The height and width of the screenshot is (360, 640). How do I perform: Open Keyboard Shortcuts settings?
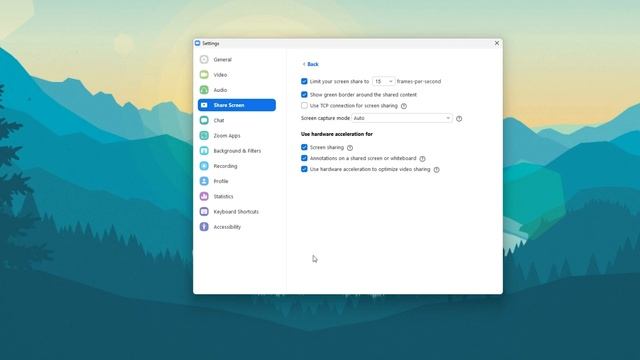(x=237, y=211)
